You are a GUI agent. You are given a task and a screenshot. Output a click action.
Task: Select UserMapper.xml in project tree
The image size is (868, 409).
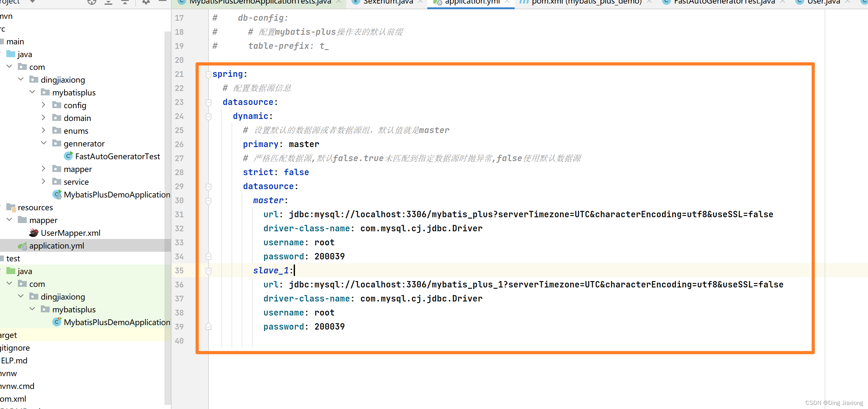(70, 233)
